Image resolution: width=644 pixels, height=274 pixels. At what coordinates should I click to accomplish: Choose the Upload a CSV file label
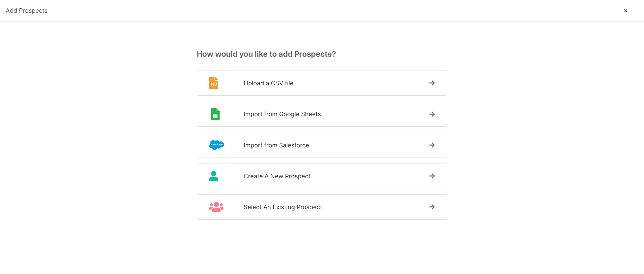point(268,83)
